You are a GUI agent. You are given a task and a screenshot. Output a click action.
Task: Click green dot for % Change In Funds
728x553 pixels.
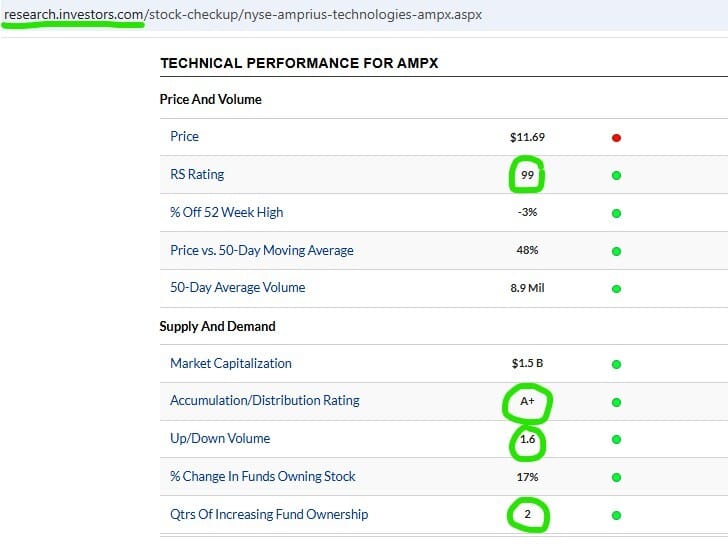coord(616,478)
